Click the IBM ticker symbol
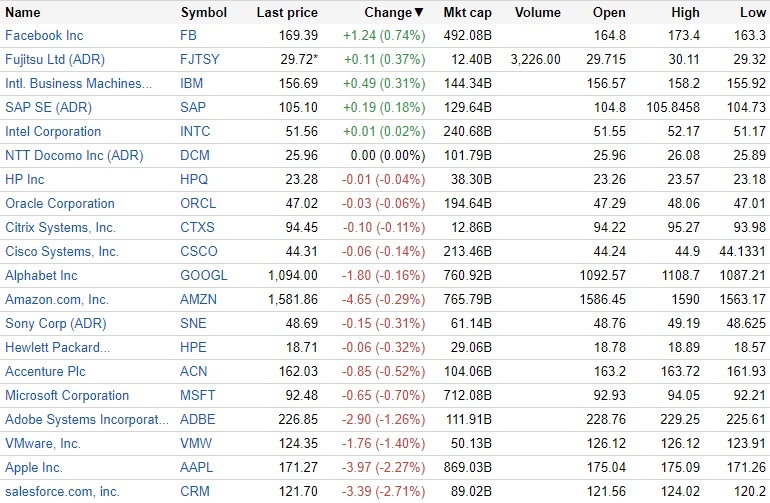Screen dimensions: 770x503 (191, 84)
